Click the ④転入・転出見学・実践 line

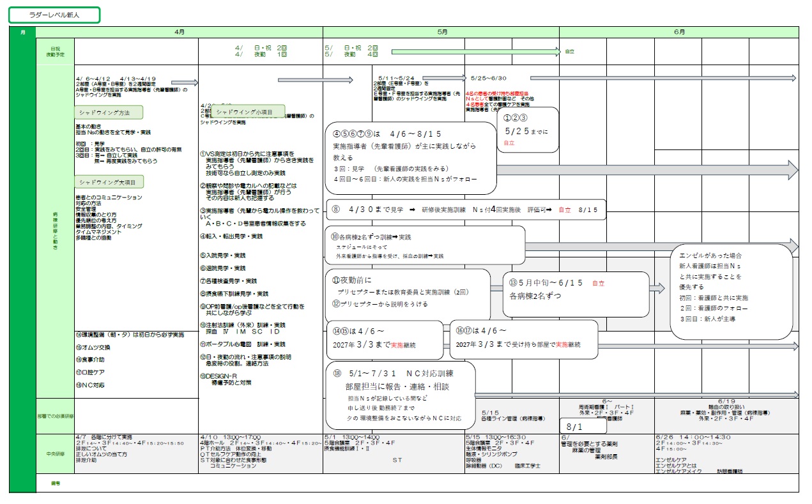(x=232, y=236)
